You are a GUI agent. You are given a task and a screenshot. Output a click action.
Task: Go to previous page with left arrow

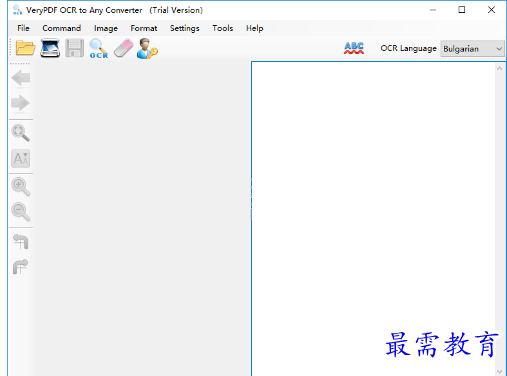21,78
